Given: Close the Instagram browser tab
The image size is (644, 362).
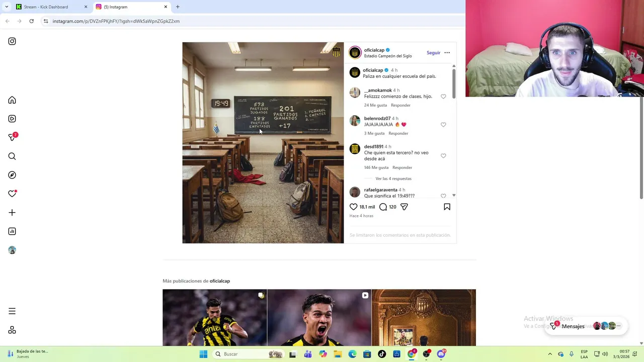Looking at the screenshot, I should [x=166, y=7].
